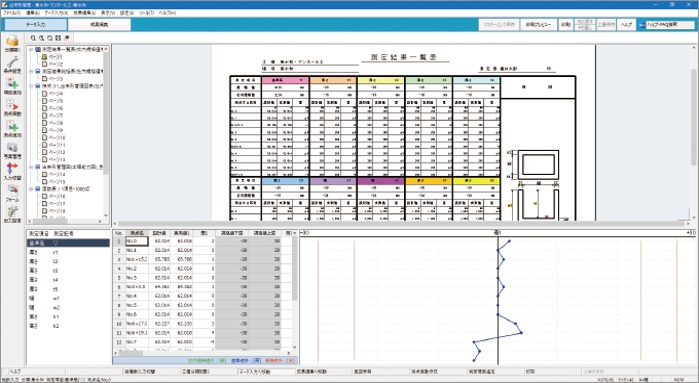Click the 62.227 value in row 10

[x=159, y=324]
